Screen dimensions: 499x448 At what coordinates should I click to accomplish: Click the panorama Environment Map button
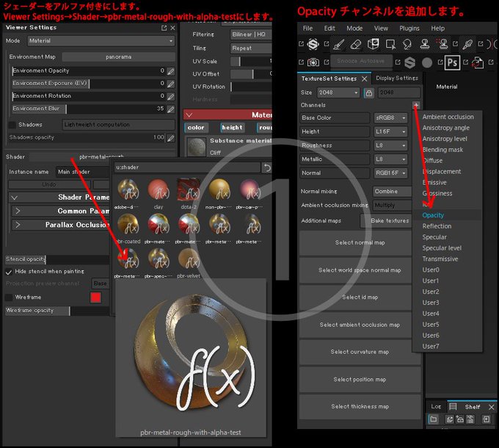[x=118, y=57]
